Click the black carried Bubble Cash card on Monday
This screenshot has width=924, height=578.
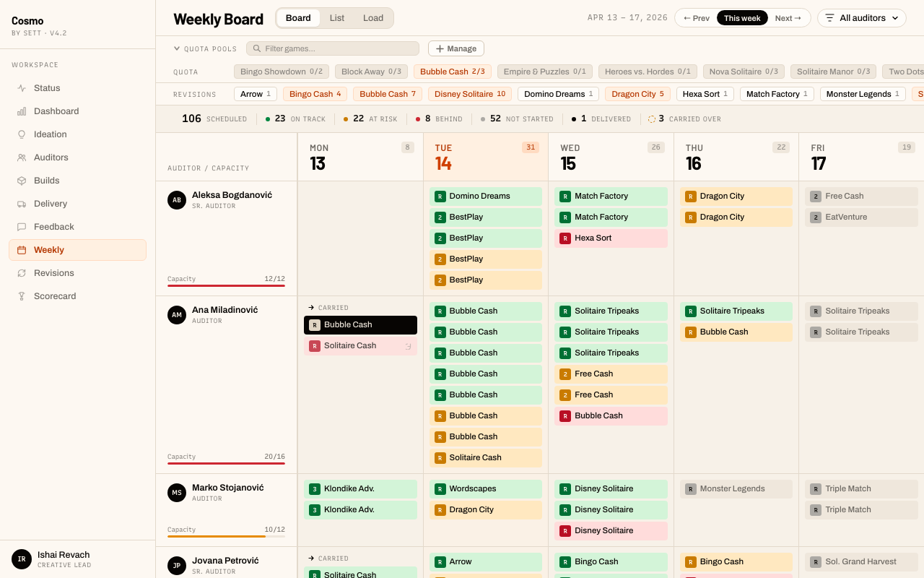(360, 325)
